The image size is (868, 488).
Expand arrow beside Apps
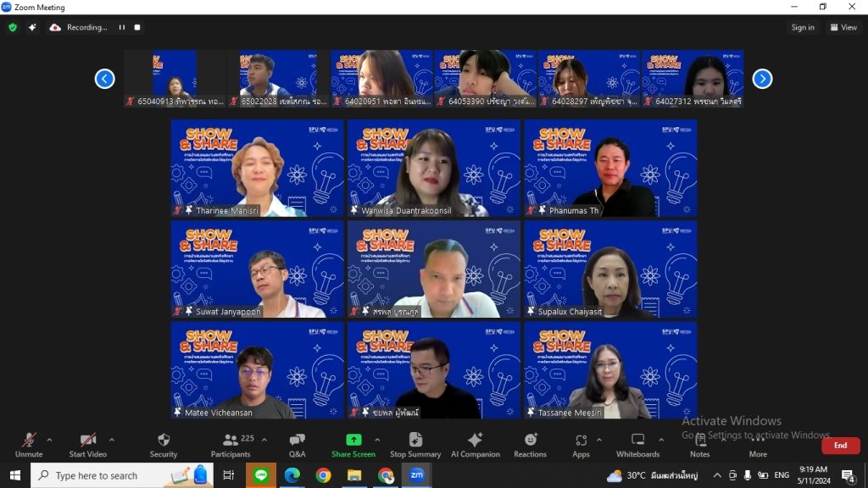pos(599,440)
